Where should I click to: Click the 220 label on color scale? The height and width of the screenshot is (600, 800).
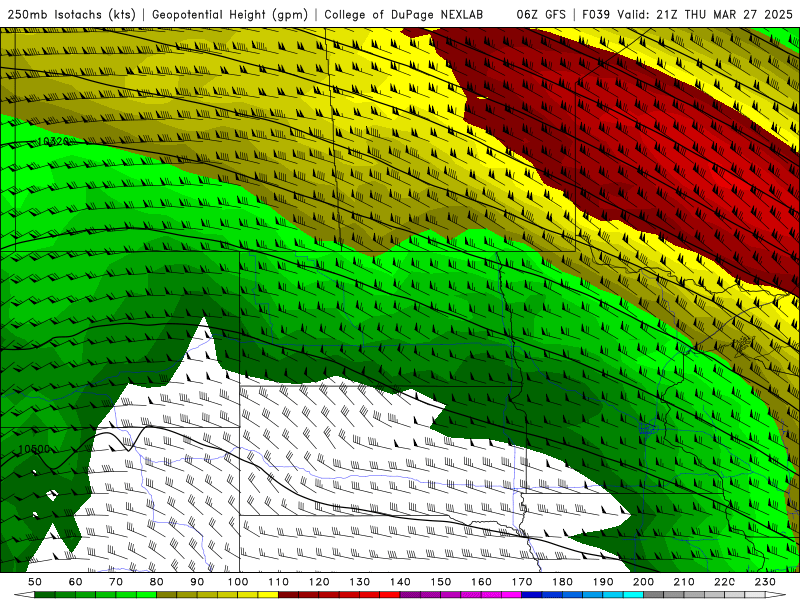click(x=725, y=582)
